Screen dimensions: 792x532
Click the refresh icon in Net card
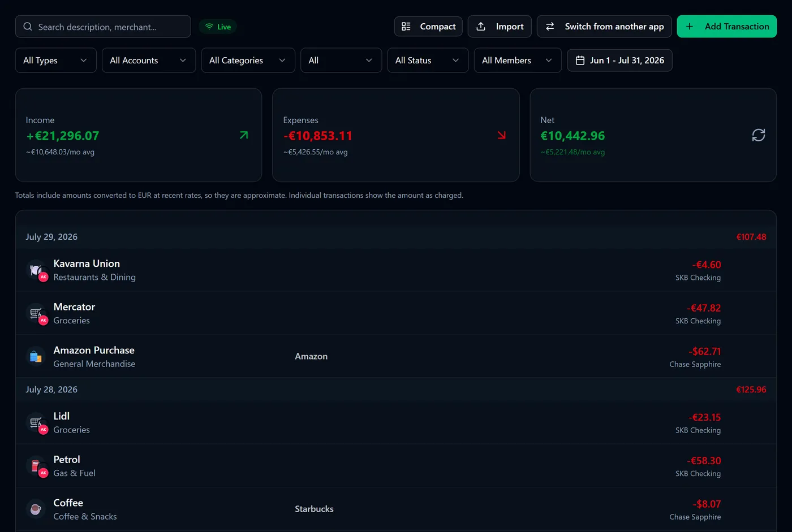tap(758, 135)
